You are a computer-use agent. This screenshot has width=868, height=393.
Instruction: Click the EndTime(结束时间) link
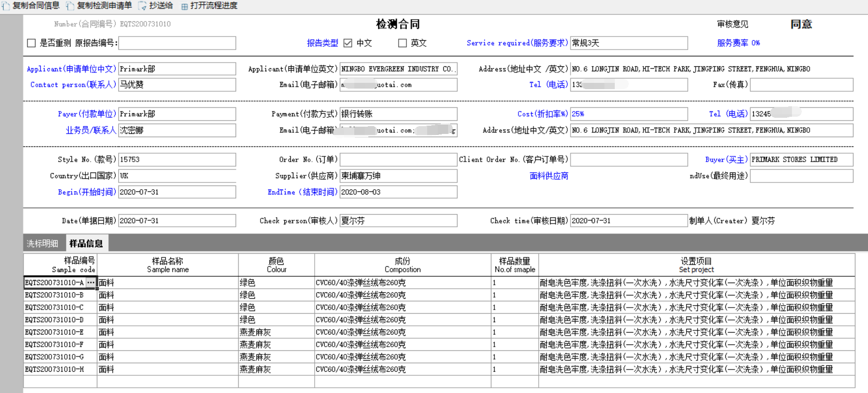pos(302,192)
